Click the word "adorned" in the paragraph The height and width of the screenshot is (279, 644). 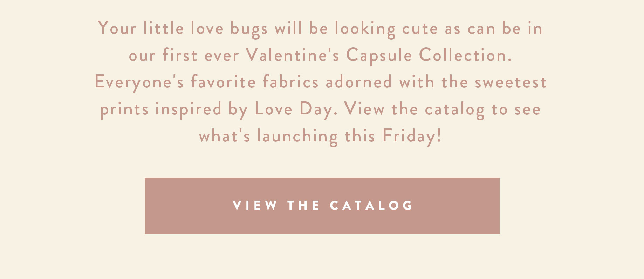click(x=359, y=82)
